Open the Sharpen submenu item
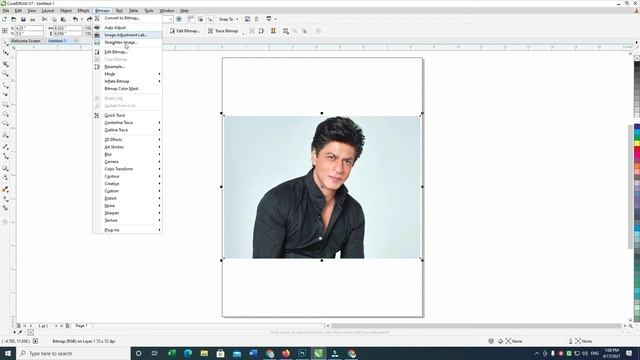640x360 pixels. [x=127, y=213]
